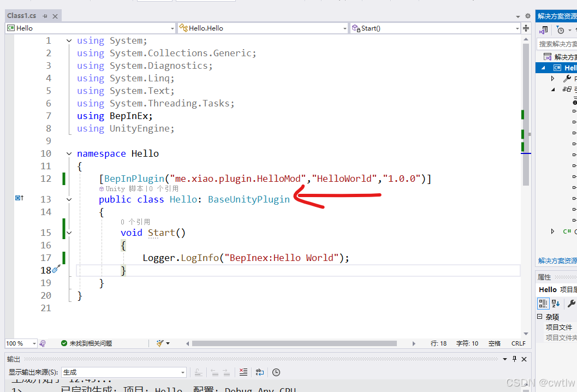Clear all text in the Output window
The height and width of the screenshot is (392, 577).
(243, 372)
